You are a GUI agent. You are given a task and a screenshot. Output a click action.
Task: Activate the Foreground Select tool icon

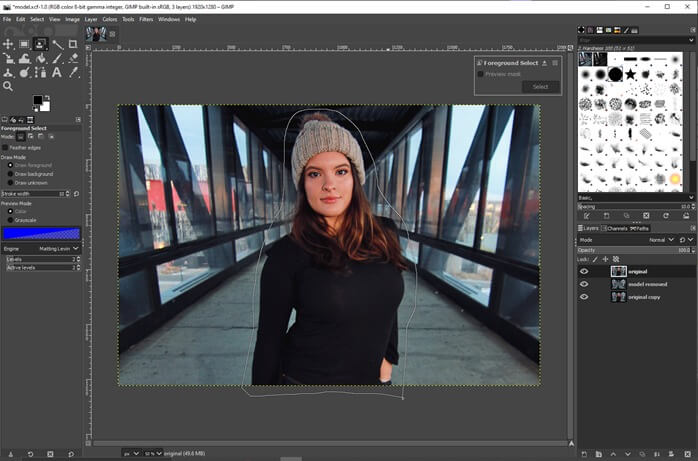[x=40, y=44]
